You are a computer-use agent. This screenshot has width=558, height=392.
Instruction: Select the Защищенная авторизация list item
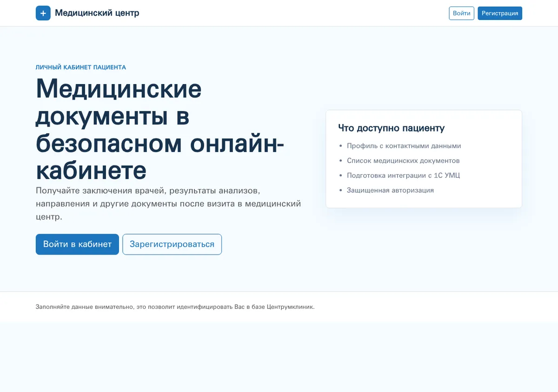point(391,190)
